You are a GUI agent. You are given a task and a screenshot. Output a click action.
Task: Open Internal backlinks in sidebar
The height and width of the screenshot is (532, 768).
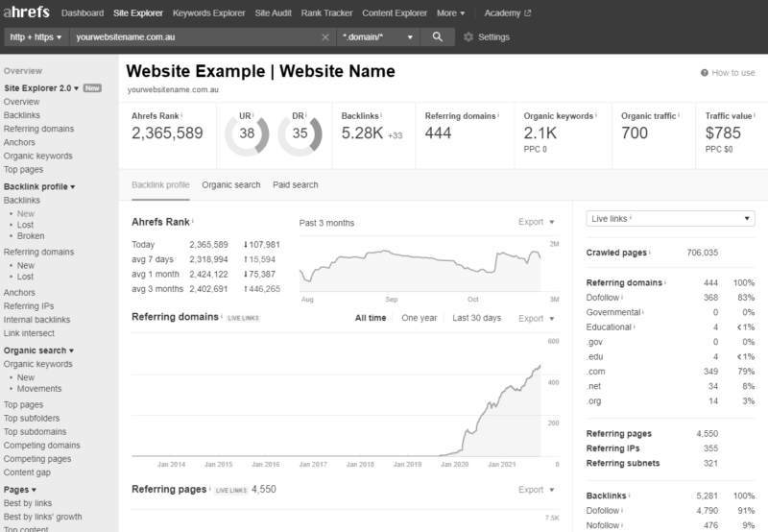[x=36, y=320]
